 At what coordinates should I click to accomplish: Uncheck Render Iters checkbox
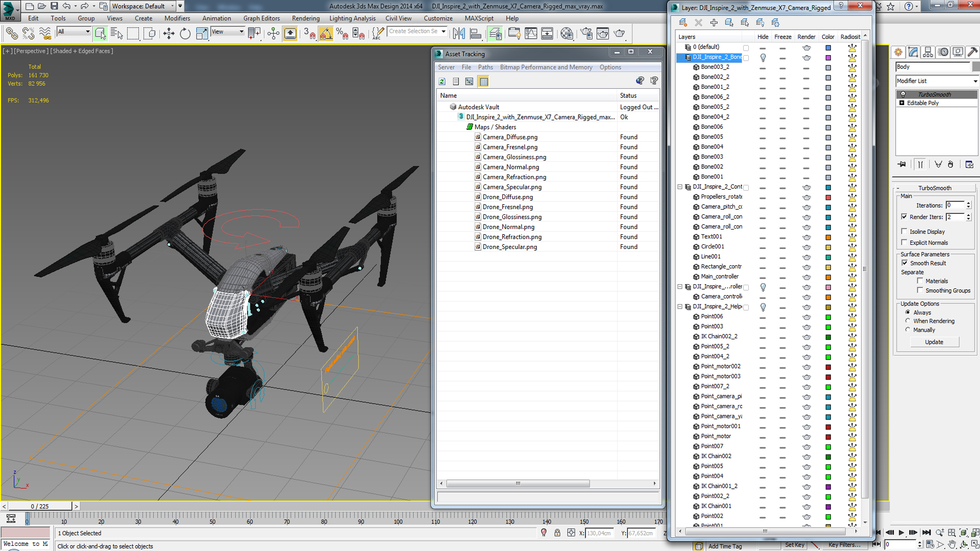pos(904,216)
